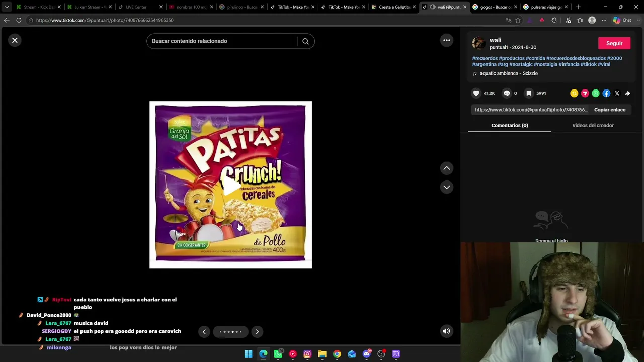Image resolution: width=644 pixels, height=362 pixels.
Task: Open the #infancia hashtag
Action: (569, 64)
